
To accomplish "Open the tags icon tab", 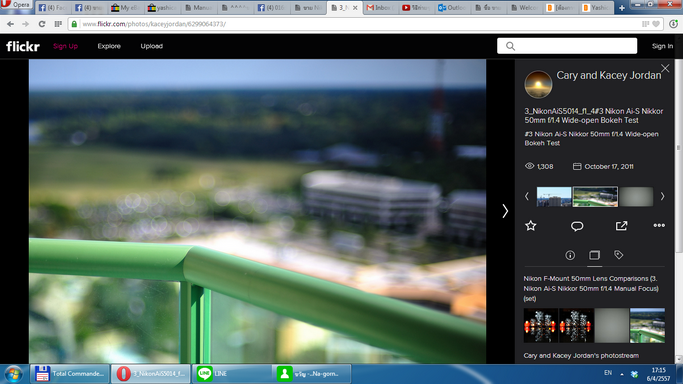I will (x=619, y=255).
